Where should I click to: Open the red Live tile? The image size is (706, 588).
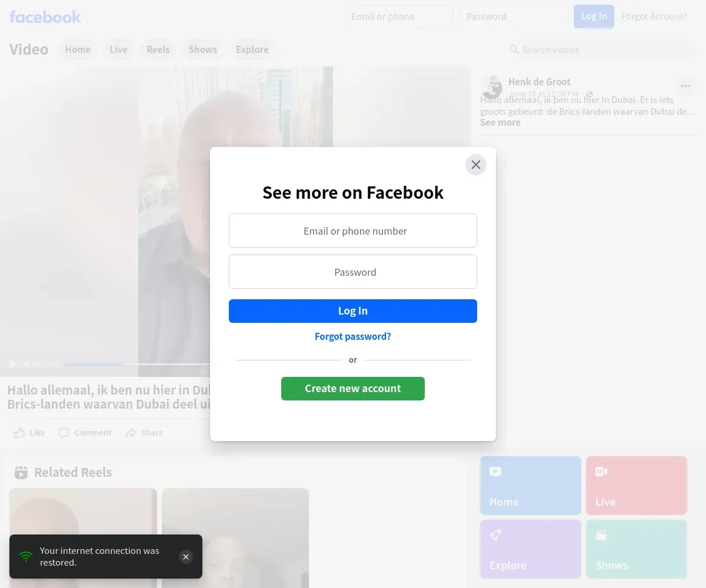coord(637,486)
